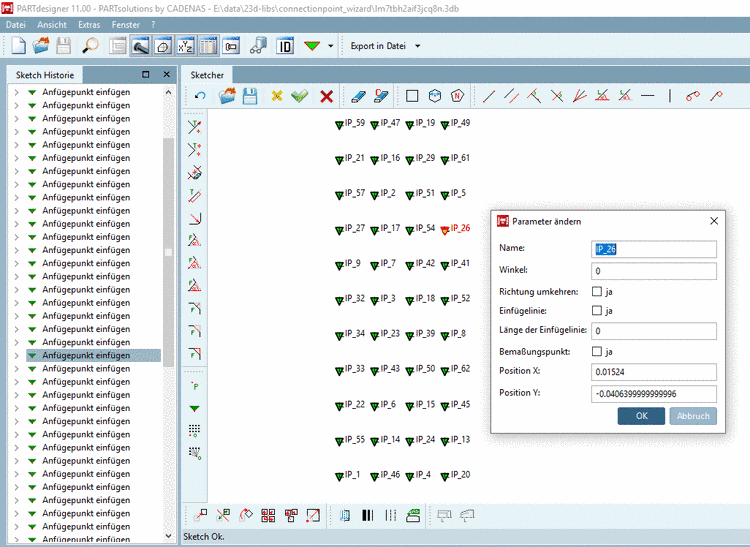750x547 pixels.
Task: Open the 'Export in Datei' dropdown arrow
Action: point(417,46)
